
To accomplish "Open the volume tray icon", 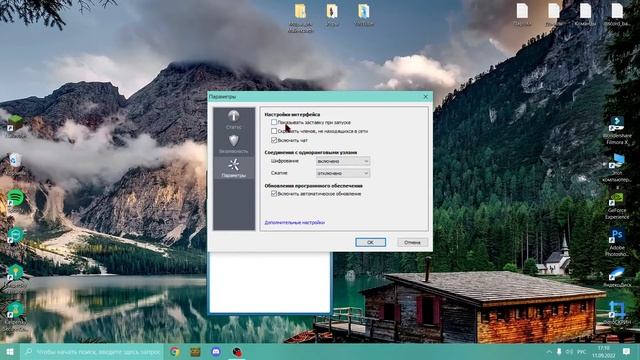I will [x=569, y=351].
